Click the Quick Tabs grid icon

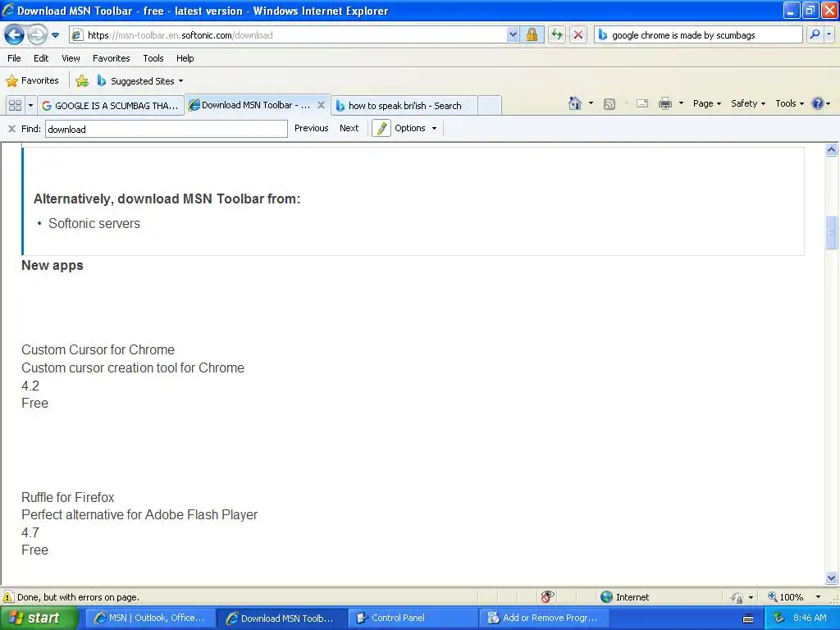15,106
